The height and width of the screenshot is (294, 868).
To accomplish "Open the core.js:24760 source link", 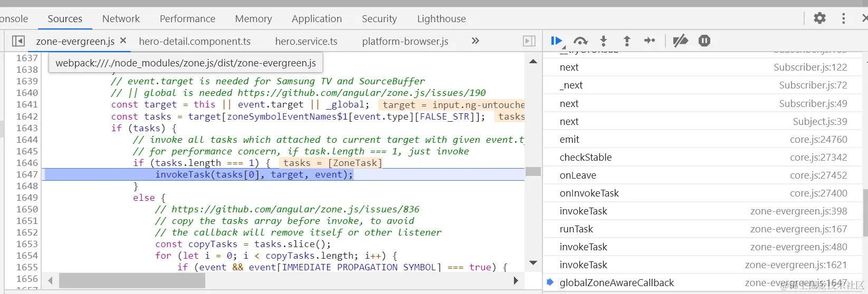I will tap(818, 140).
